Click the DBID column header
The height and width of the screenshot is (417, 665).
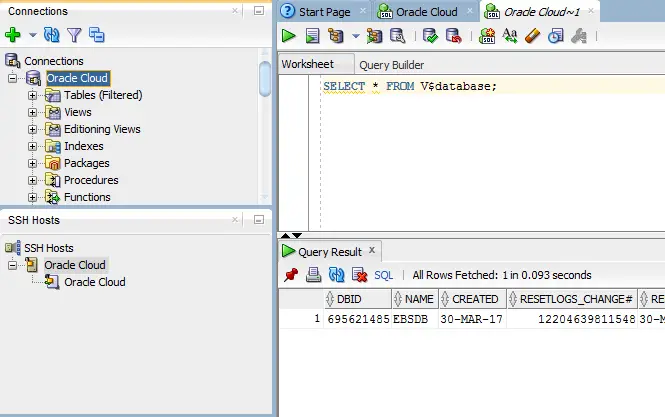(x=358, y=299)
